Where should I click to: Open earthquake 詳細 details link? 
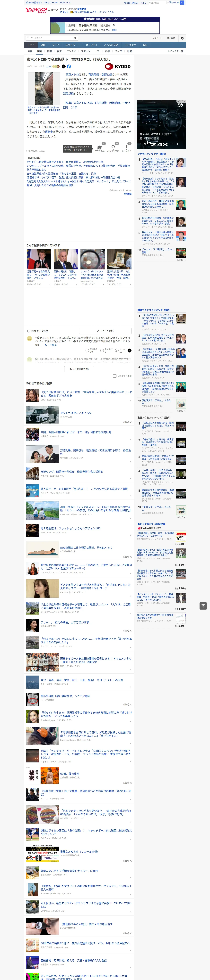[114, 30]
